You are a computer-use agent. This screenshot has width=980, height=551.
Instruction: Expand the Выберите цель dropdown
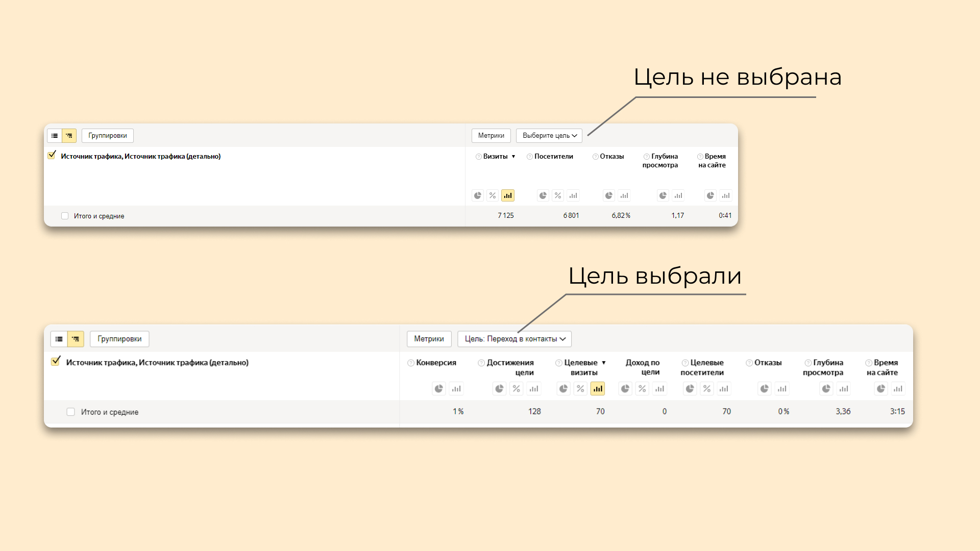tap(549, 135)
